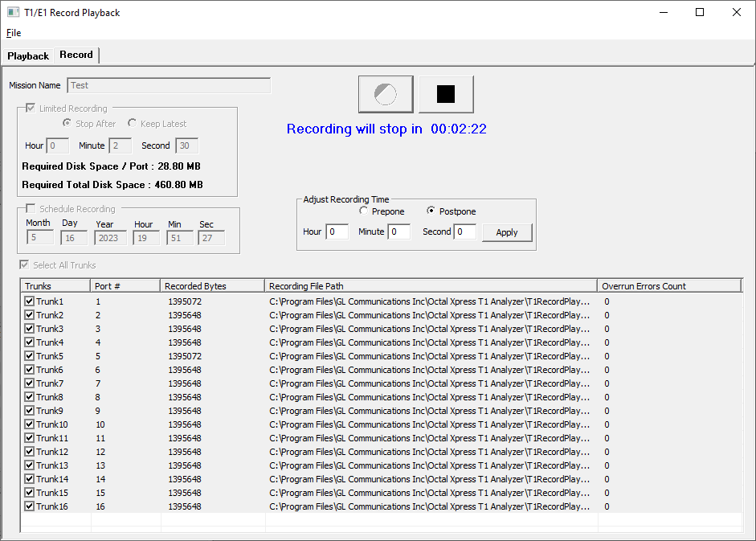Screen dimensions: 756x541
Task: Select the Keep Latest radio button
Action: click(132, 123)
